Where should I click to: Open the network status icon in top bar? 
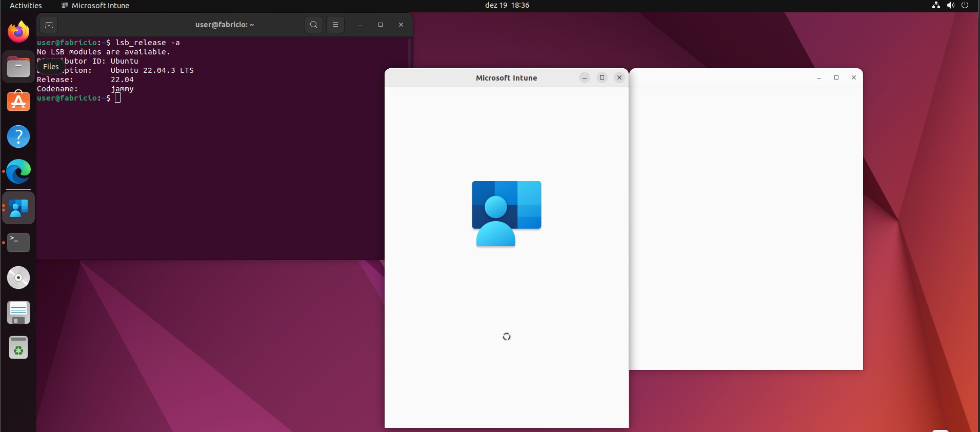(936, 5)
